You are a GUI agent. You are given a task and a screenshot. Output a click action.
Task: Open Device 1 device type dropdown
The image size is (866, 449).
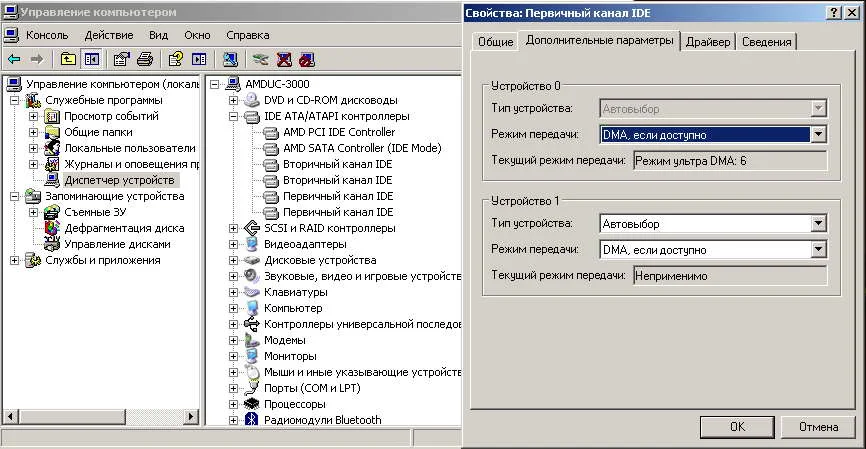[819, 224]
